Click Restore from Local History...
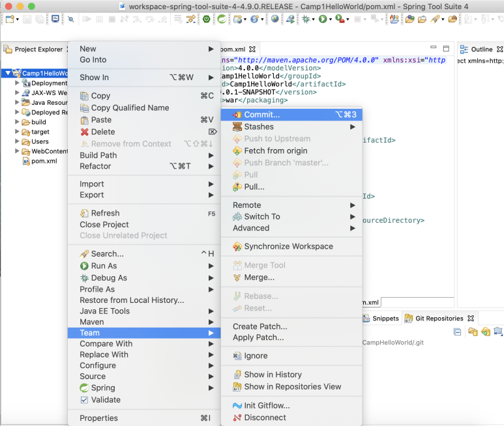 point(144,300)
